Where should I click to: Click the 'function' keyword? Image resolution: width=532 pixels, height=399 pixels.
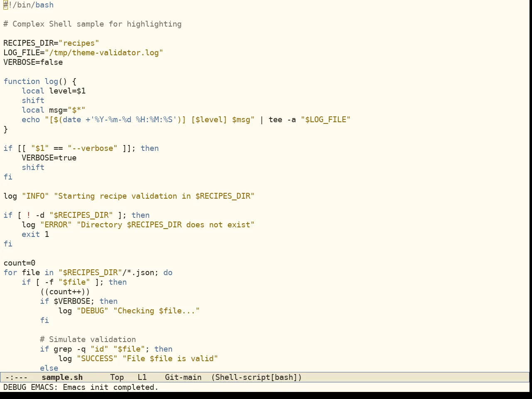click(x=22, y=81)
